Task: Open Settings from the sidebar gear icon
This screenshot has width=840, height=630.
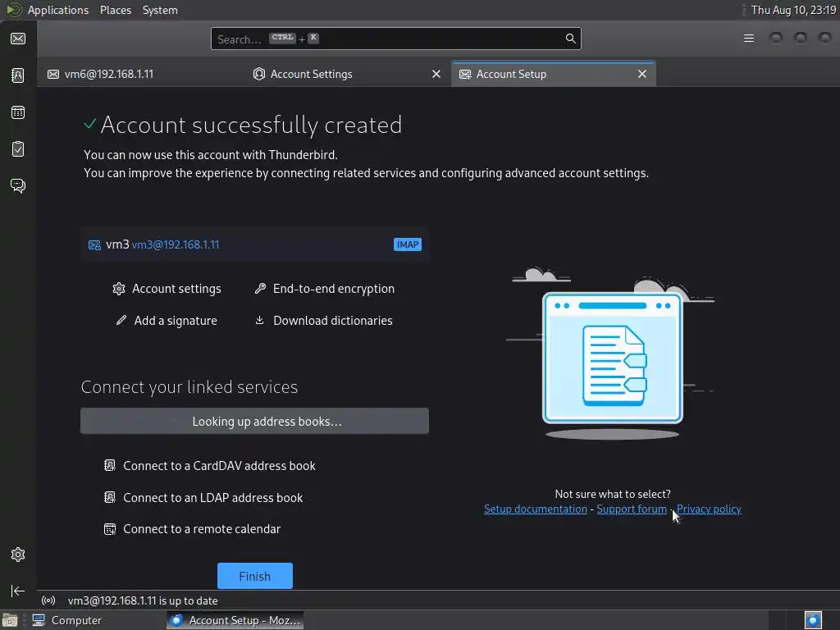Action: click(x=18, y=555)
